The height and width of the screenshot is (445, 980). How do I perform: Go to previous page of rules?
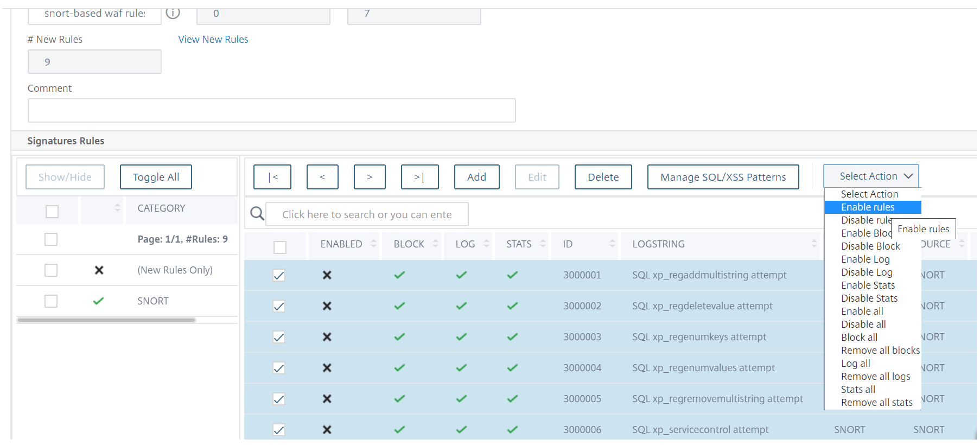[x=322, y=177]
